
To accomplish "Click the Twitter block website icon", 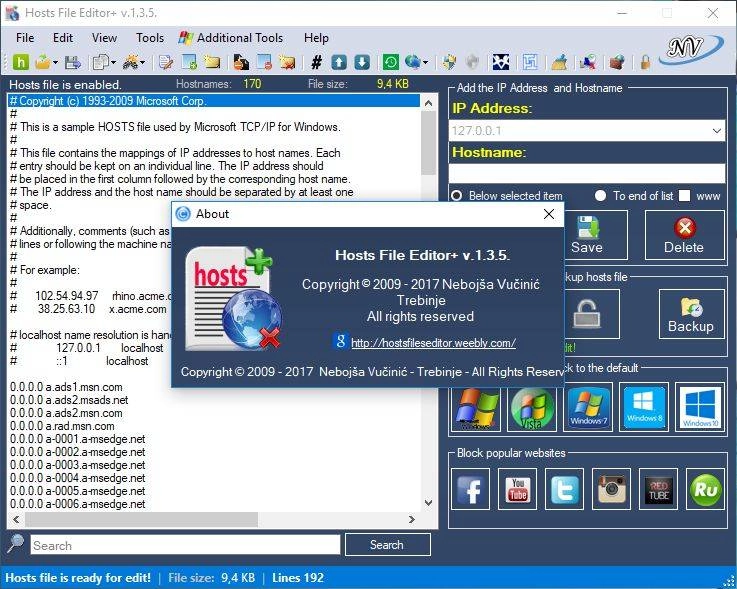I will [x=564, y=489].
